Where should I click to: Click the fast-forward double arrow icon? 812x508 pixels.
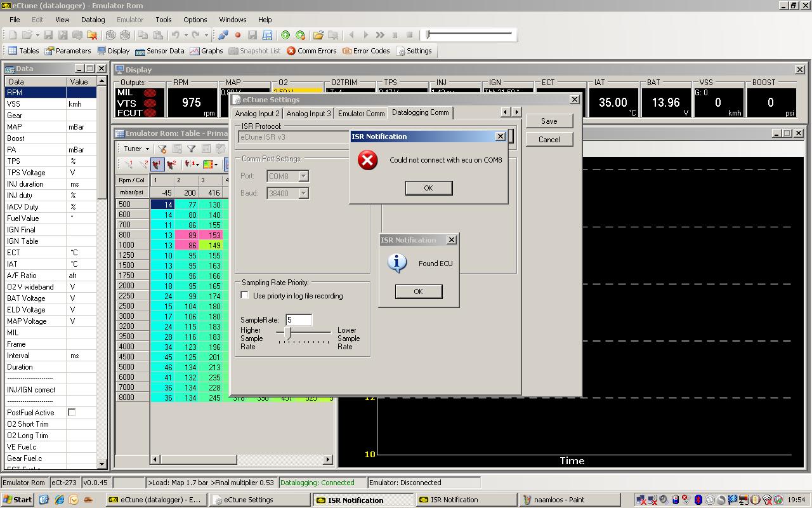pos(380,35)
